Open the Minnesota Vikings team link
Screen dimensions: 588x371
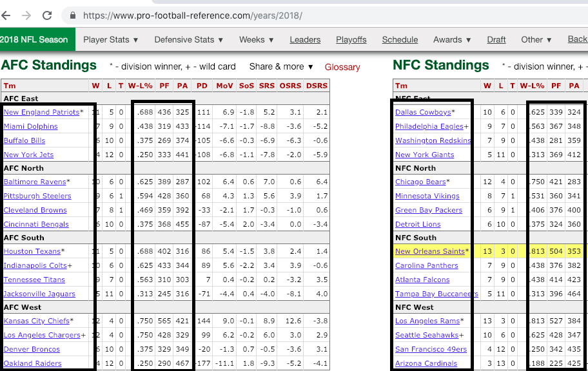click(427, 196)
